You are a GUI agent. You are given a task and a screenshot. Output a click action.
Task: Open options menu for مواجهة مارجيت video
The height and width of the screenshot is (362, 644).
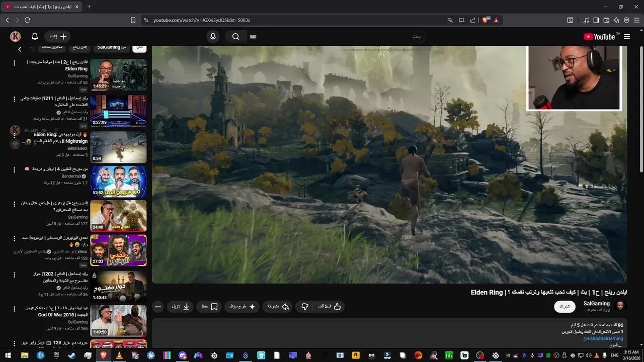(x=14, y=63)
